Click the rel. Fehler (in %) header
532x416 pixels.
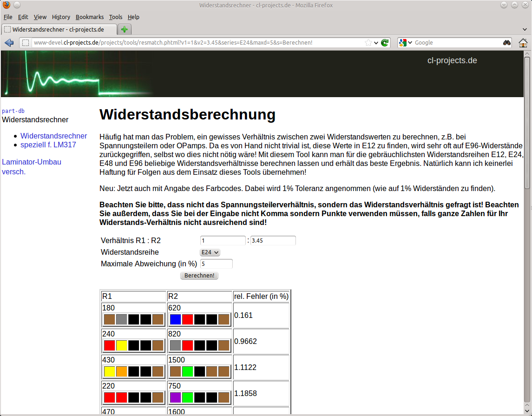261,296
